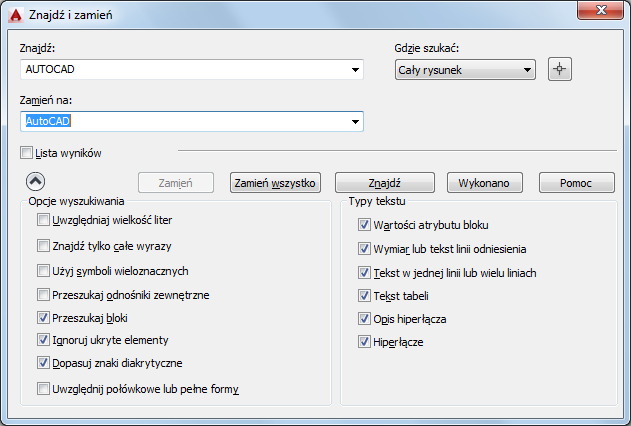Uncheck Wartości atrybutu bloku checkbox
Viewport: 631px width, 426px height.
(x=364, y=224)
